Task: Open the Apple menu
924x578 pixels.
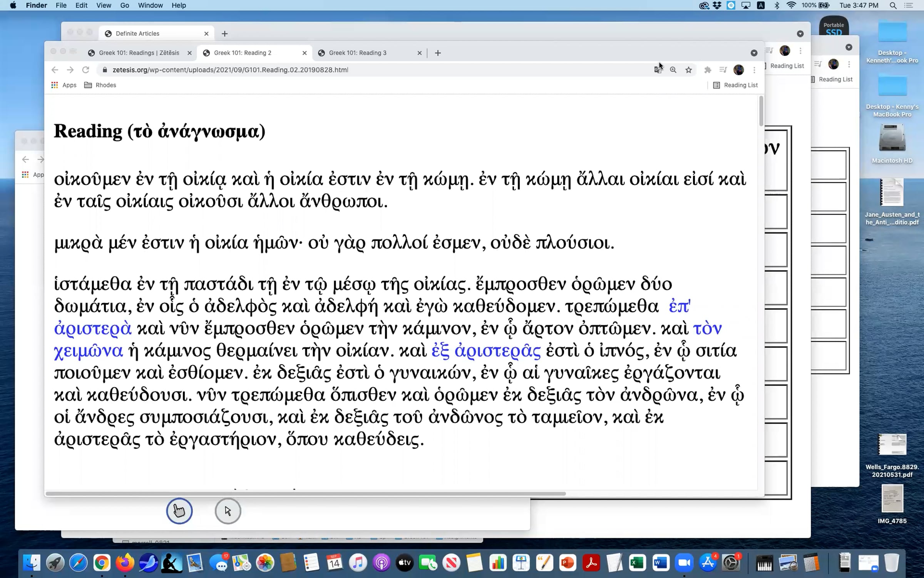Action: coord(13,5)
